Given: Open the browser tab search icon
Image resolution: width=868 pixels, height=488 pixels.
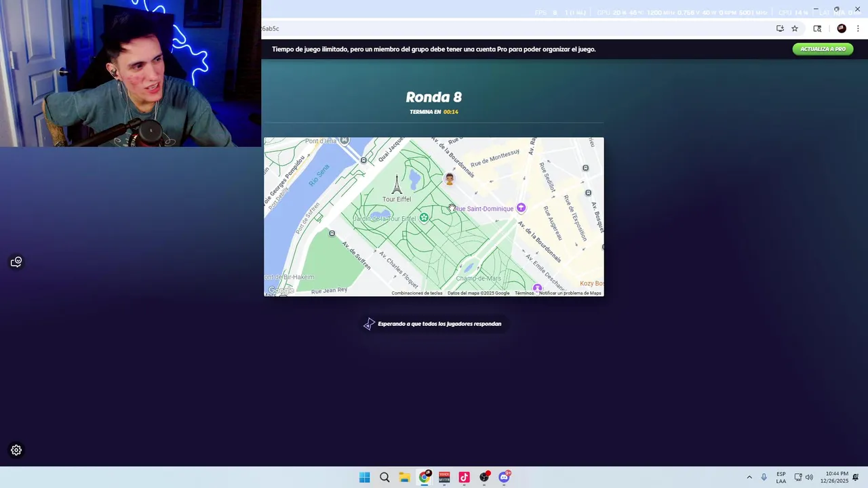Looking at the screenshot, I should click(817, 28).
